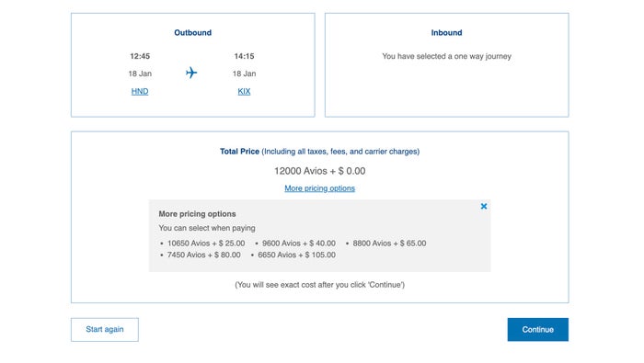The height and width of the screenshot is (363, 644).
Task: Open the HND airport link
Action: pyautogui.click(x=140, y=92)
